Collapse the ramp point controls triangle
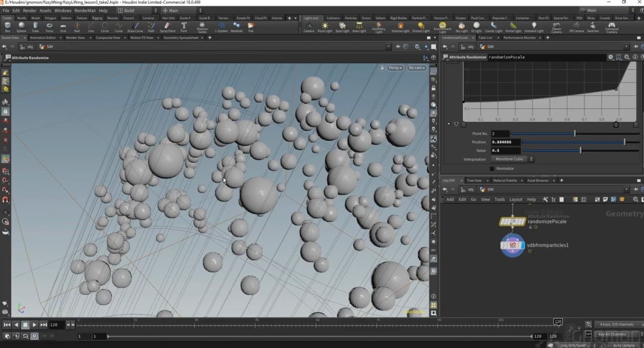The image size is (644, 348). pyautogui.click(x=449, y=124)
